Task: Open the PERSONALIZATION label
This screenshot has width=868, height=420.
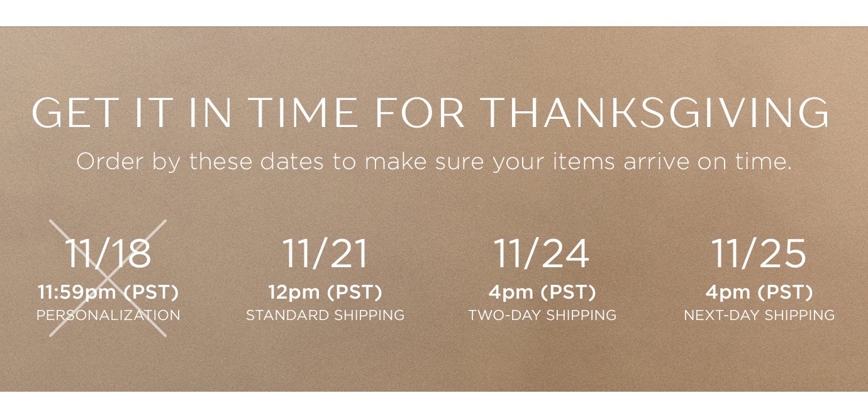Action: pos(108,315)
